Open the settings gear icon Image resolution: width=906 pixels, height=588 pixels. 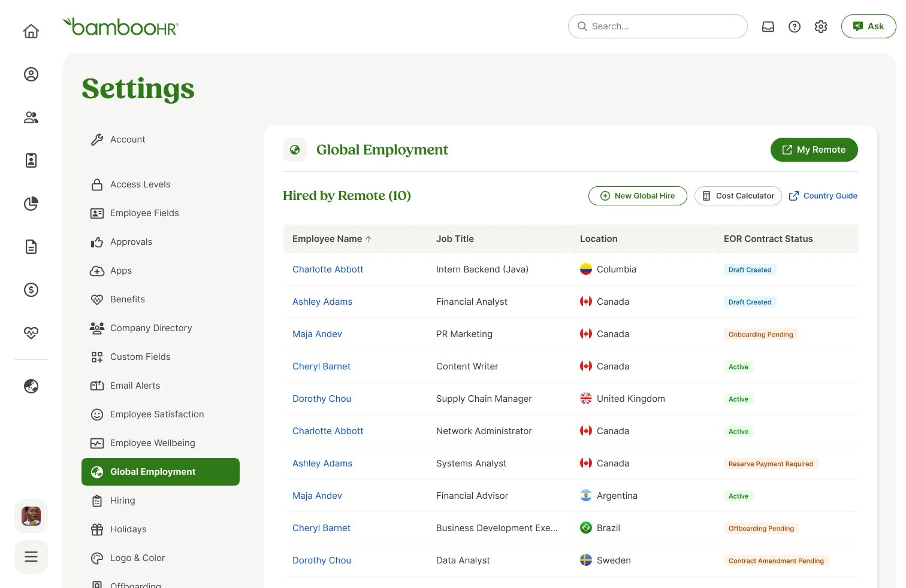(x=821, y=26)
